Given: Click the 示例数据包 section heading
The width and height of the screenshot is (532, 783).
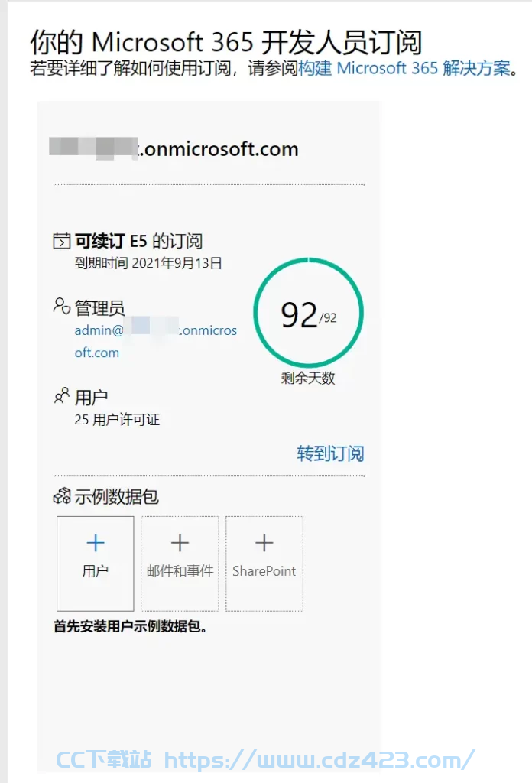Looking at the screenshot, I should tap(117, 496).
